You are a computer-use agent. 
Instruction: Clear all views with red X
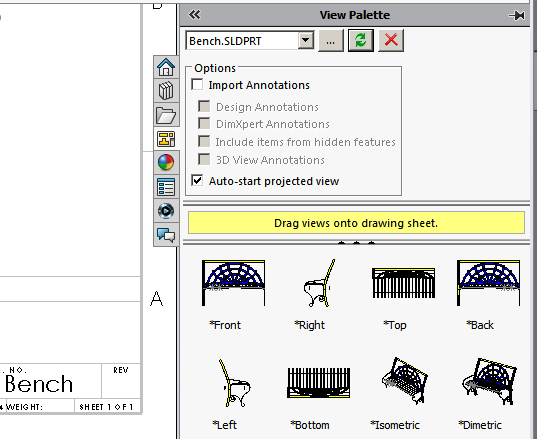[391, 40]
